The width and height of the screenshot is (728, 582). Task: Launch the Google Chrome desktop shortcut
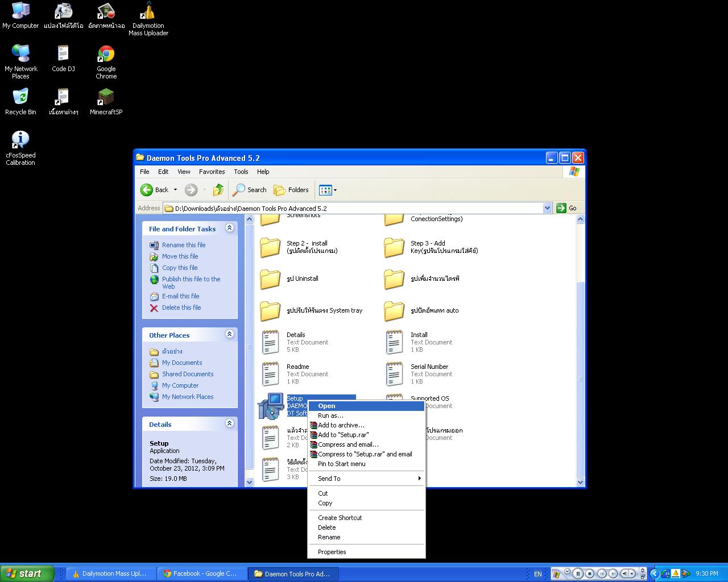pyautogui.click(x=106, y=62)
